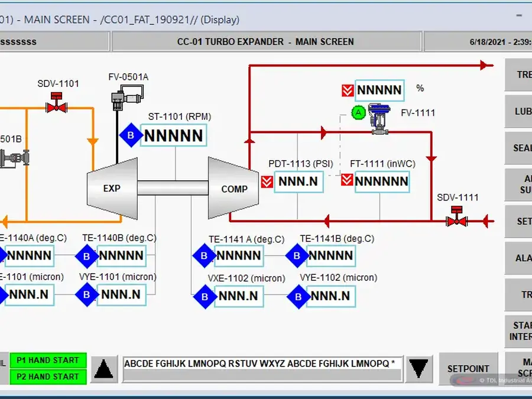Open the TRE navigation button at top right
Image resolution: width=532 pixels, height=399 pixels.
point(518,74)
